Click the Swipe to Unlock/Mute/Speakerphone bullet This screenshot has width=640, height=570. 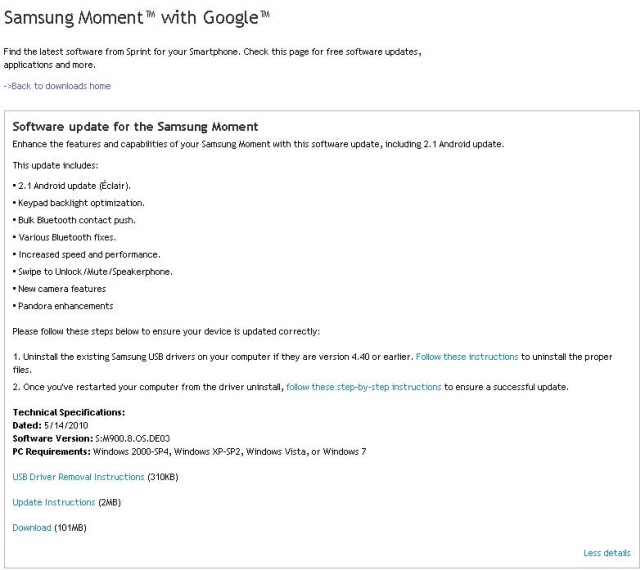point(93,272)
